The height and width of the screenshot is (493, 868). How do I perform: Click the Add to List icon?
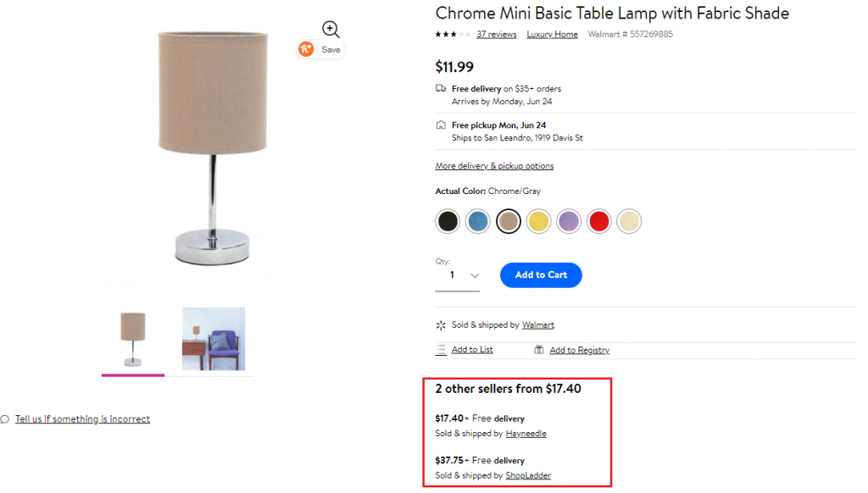click(x=441, y=349)
